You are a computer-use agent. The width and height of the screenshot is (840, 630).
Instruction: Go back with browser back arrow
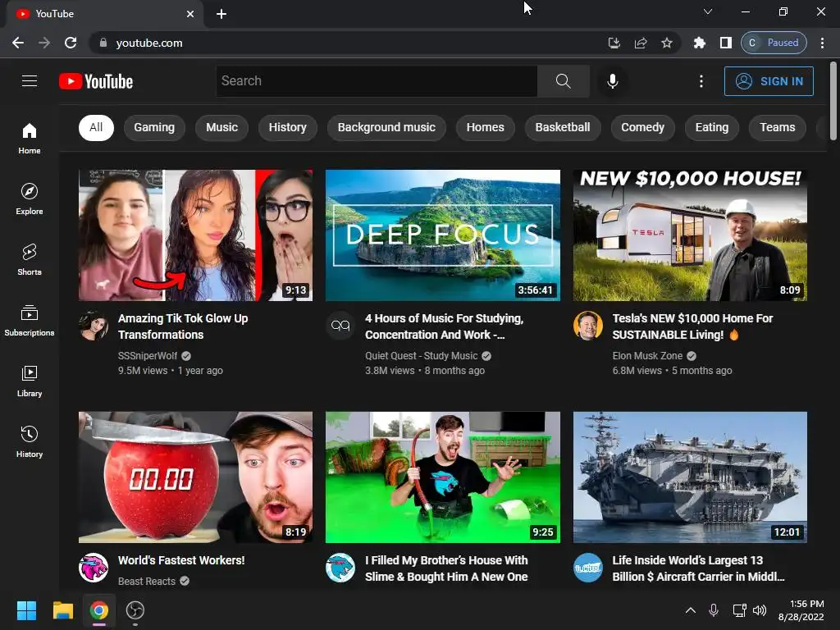pos(18,43)
